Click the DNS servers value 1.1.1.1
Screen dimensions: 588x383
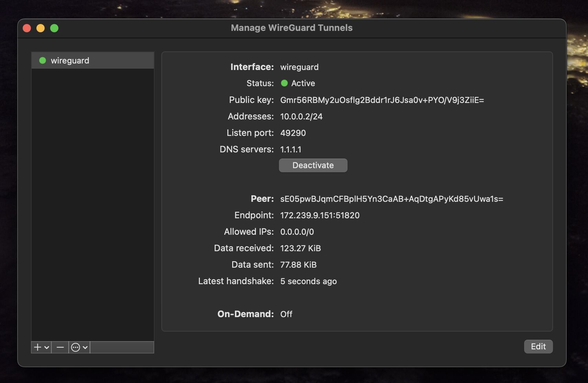[291, 149]
